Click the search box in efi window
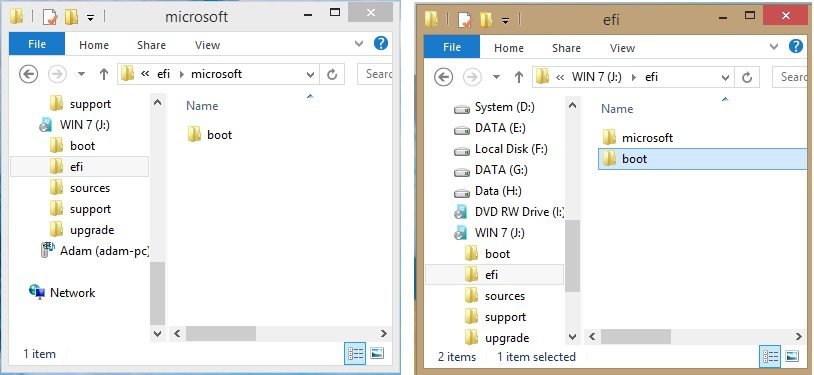The width and height of the screenshot is (814, 375). point(790,77)
